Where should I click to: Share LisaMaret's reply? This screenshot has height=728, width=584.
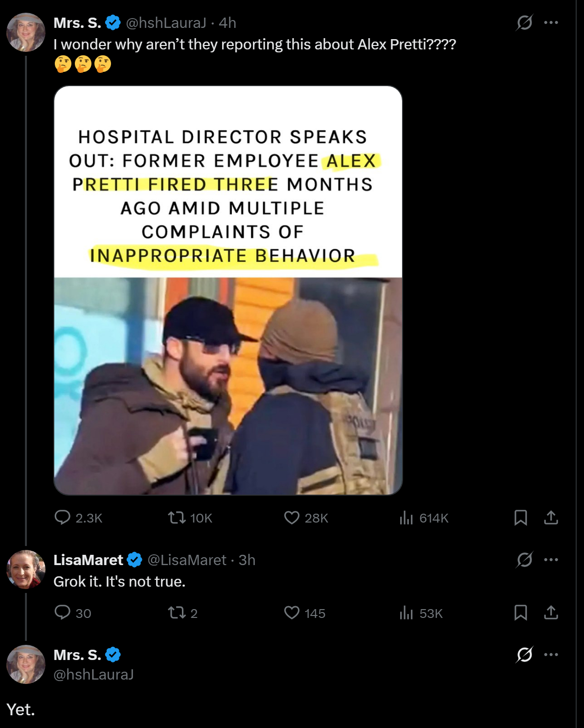coord(551,613)
